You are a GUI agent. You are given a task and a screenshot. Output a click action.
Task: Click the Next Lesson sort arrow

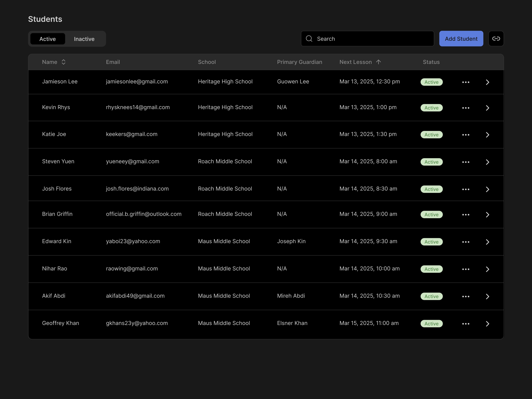coord(378,62)
